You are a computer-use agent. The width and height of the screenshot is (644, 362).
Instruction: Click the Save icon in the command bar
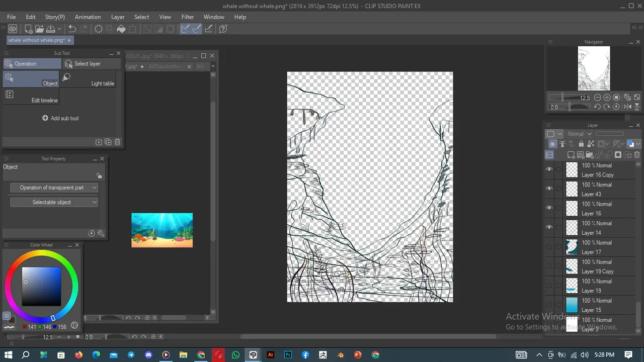pos(50,29)
